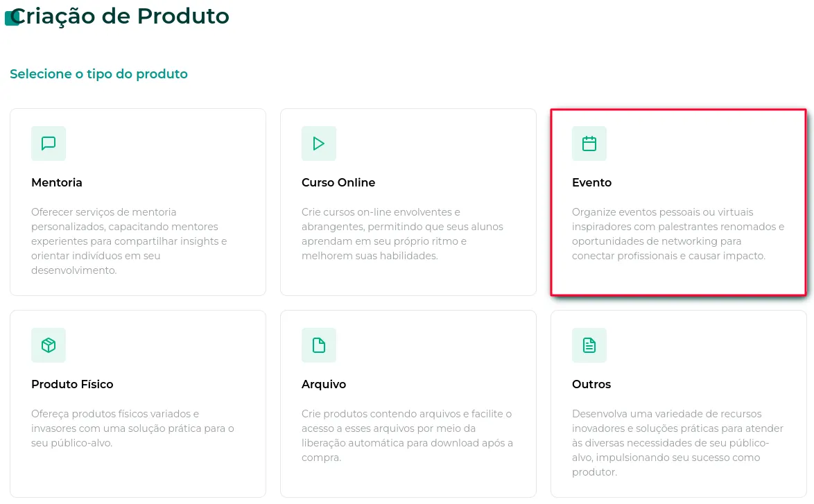The image size is (814, 504).
Task: Click the Produto Físico box icon
Action: (x=49, y=345)
